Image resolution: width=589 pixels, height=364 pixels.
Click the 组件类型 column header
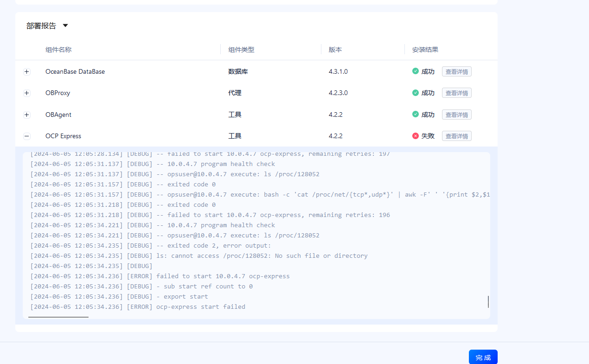tap(241, 50)
